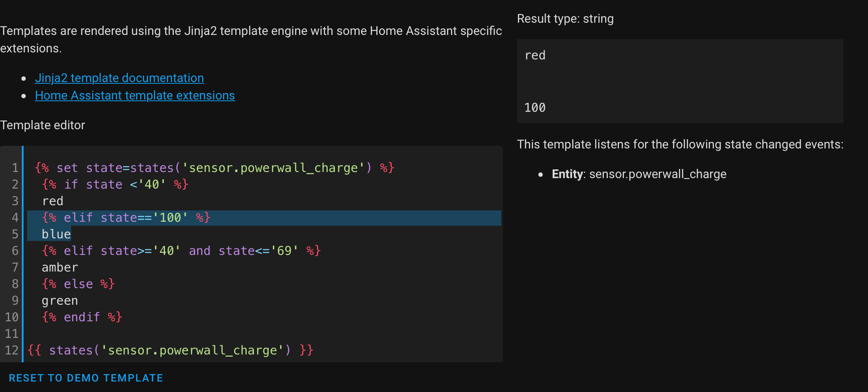
Task: Click line number 11 in the gutter
Action: [12, 334]
